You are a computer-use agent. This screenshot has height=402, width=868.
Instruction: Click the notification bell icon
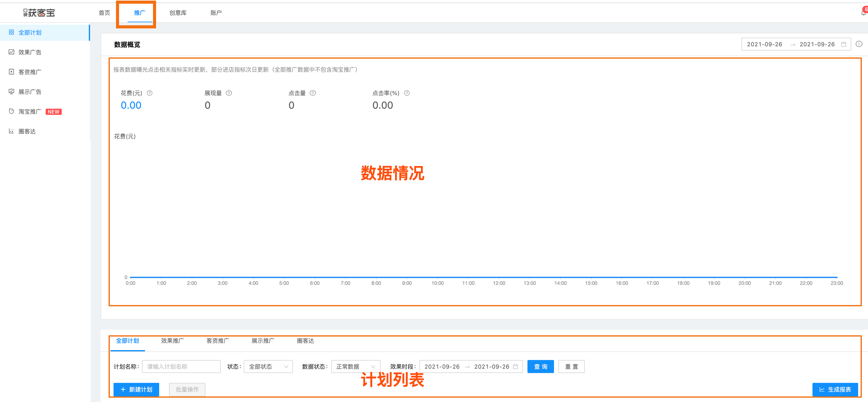863,13
